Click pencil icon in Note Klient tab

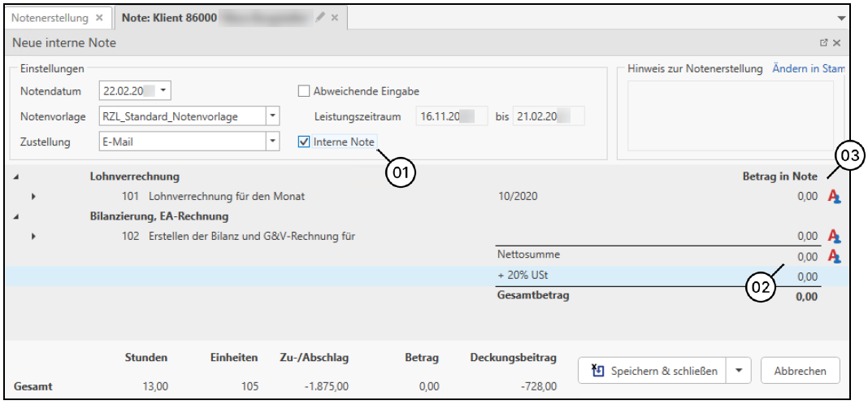click(x=320, y=18)
